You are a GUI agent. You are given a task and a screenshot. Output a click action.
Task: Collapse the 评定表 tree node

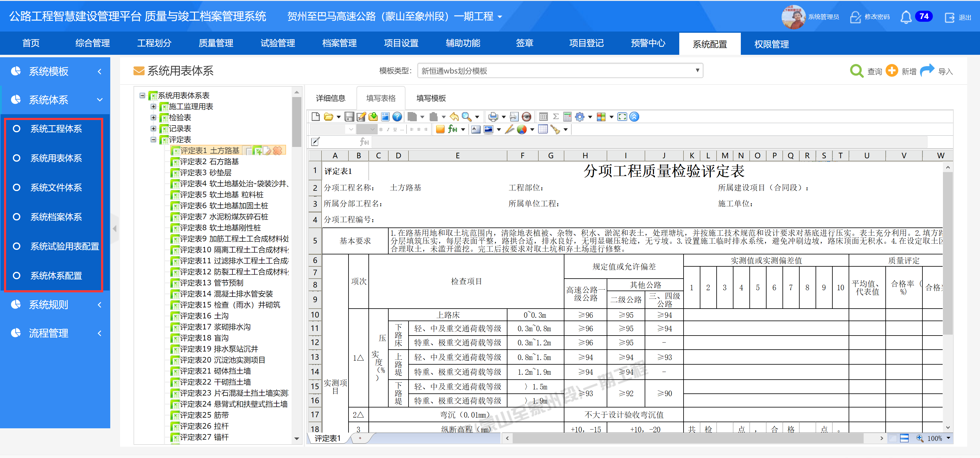click(153, 140)
